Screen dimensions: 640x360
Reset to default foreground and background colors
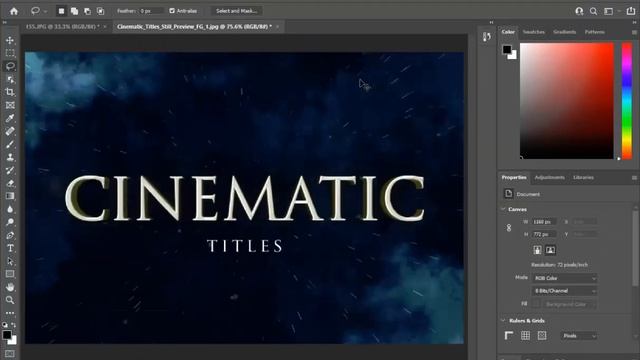[x=4, y=325]
